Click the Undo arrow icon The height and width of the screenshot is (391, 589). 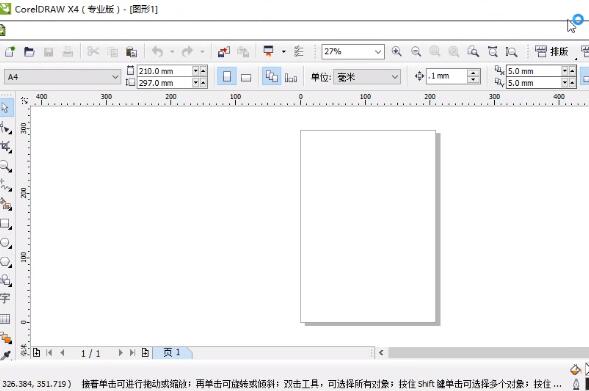pyautogui.click(x=158, y=51)
